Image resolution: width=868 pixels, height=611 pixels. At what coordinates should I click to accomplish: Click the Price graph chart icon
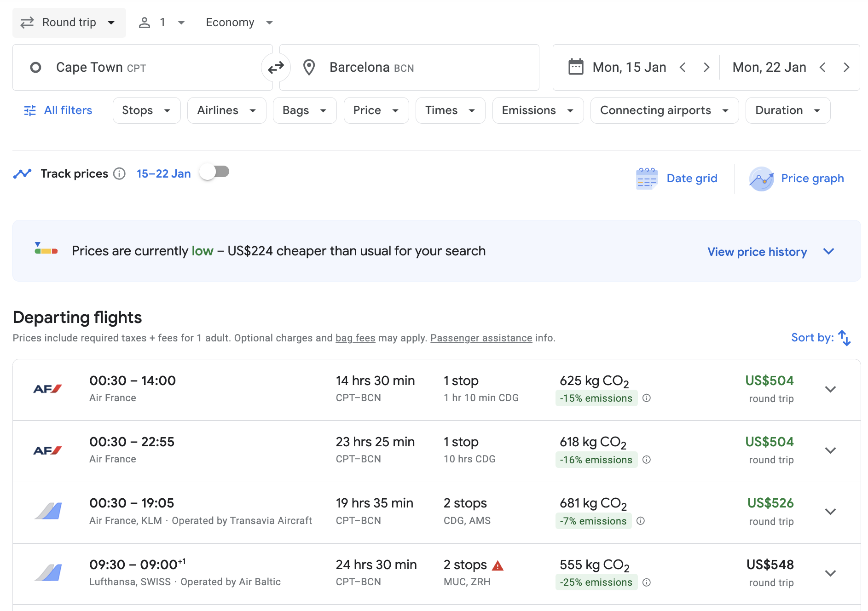(761, 179)
